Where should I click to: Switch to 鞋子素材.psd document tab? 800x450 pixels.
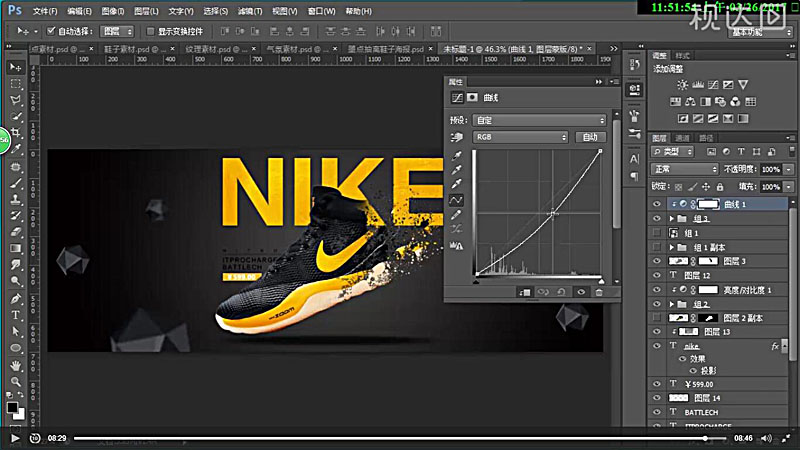pos(134,49)
